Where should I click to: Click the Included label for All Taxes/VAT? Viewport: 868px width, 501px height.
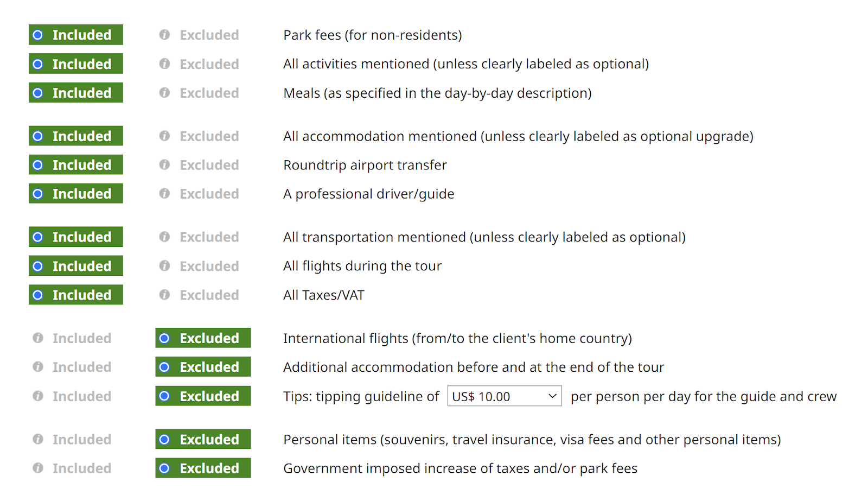tap(82, 295)
